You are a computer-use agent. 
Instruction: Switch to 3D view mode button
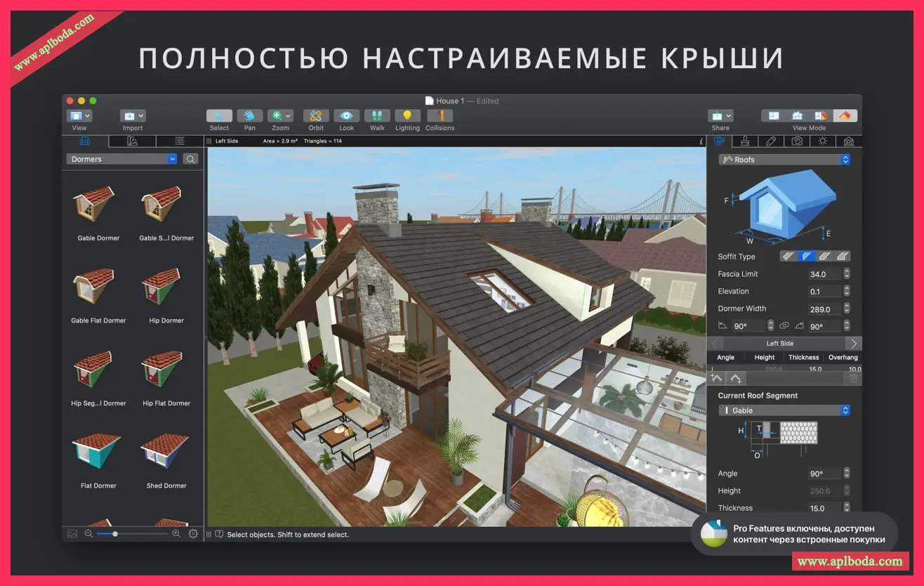pos(845,116)
